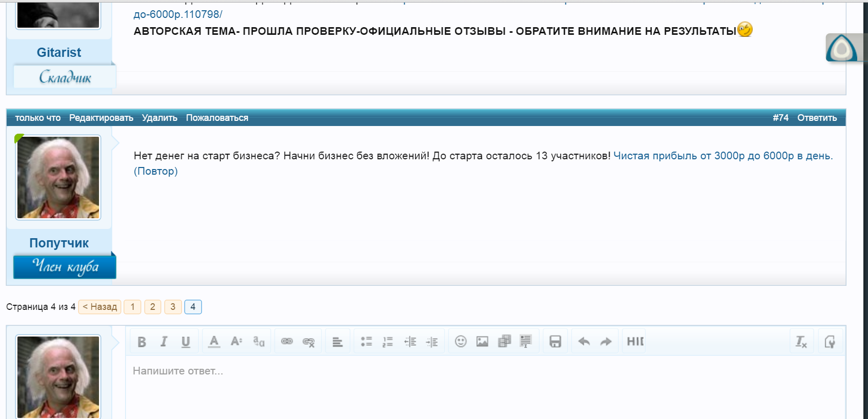Click the Ответить link on post #74

[817, 118]
